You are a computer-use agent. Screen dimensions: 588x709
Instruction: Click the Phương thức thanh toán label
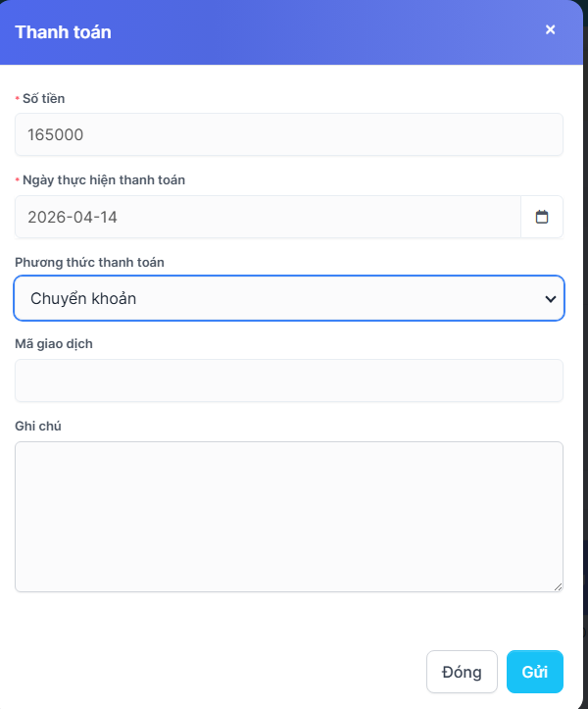(89, 262)
